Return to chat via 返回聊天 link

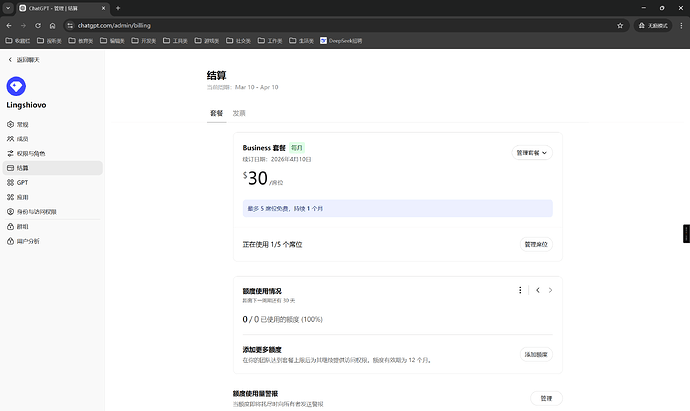[24, 60]
